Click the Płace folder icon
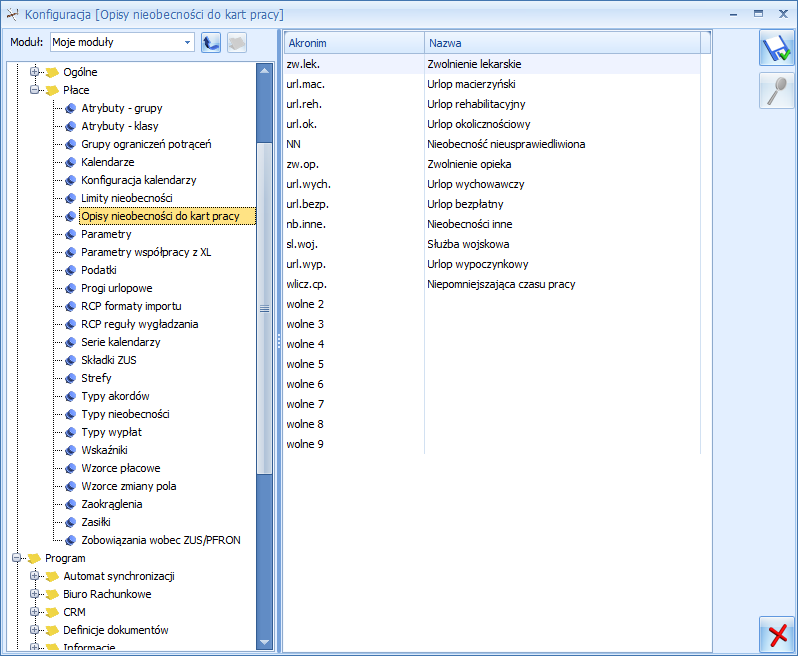 (52, 91)
